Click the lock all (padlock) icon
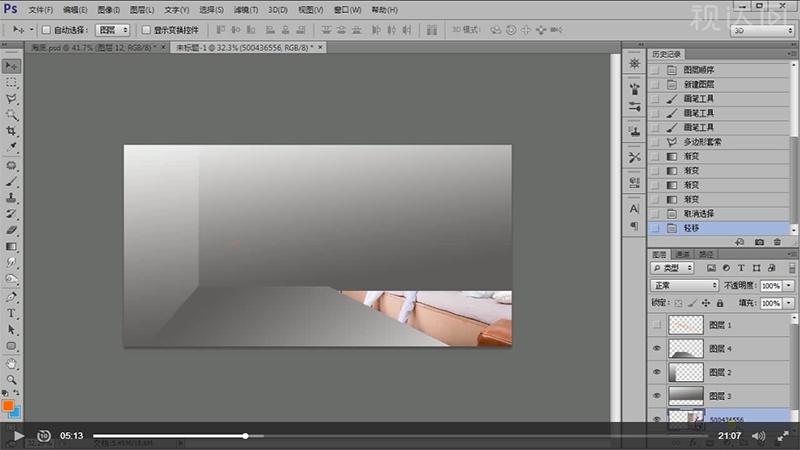Viewport: 800px width, 450px height. [x=720, y=303]
